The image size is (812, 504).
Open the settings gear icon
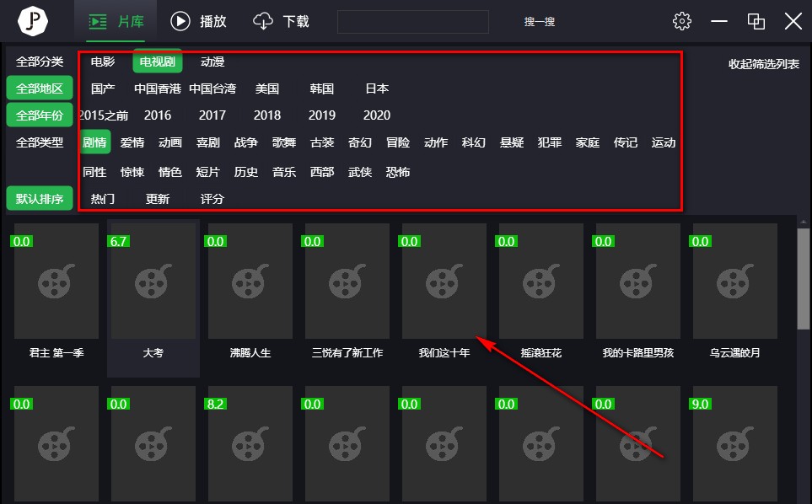[x=682, y=21]
